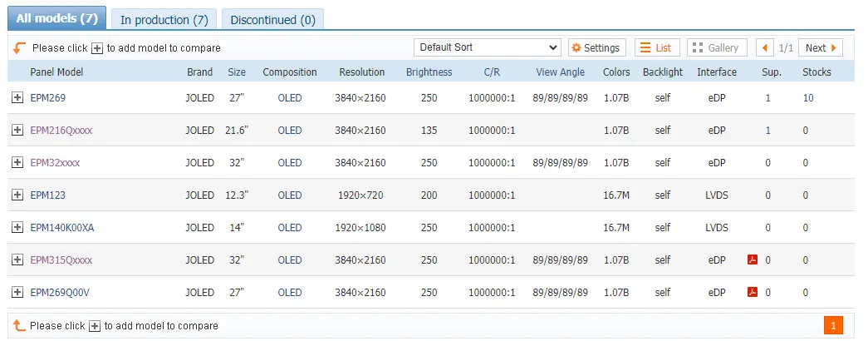Go to Next page
Viewport: 868px width, 341px height.
point(821,47)
